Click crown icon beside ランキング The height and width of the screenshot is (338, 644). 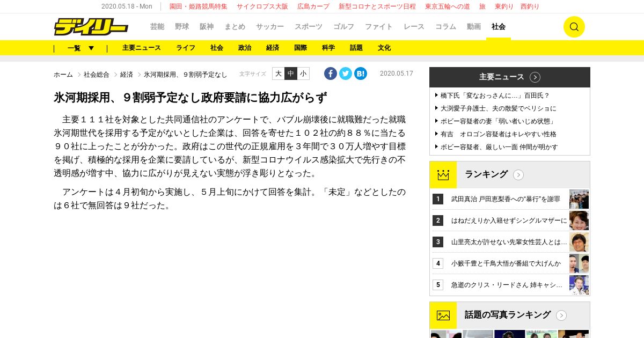coord(443,175)
